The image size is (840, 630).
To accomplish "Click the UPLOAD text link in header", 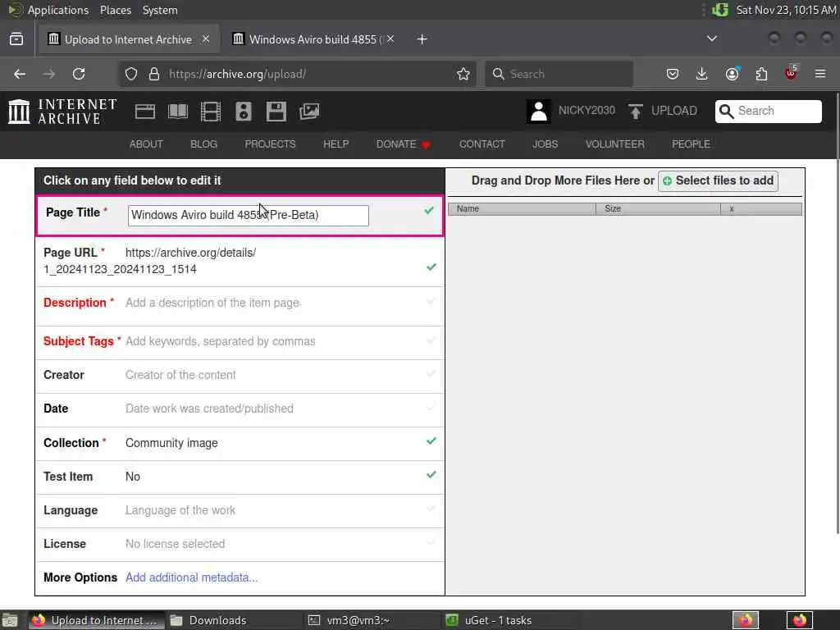I will tap(674, 111).
